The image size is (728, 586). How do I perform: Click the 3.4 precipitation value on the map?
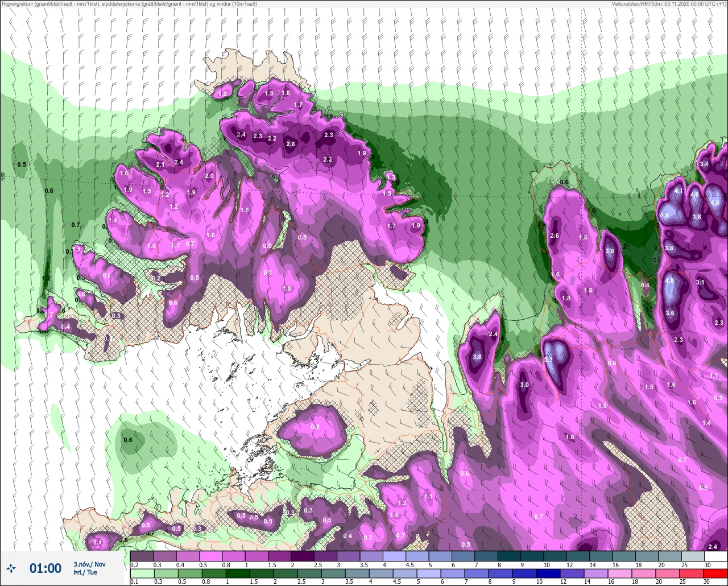704,164
